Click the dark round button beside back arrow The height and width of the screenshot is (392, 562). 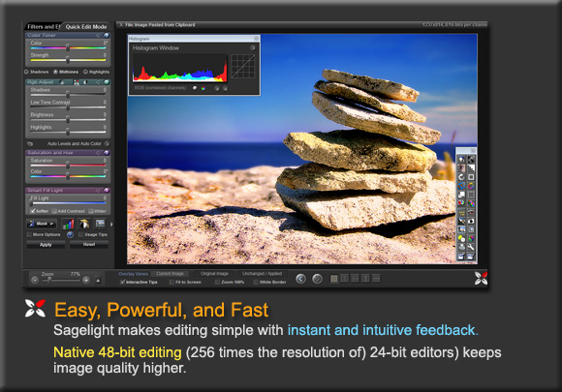pyautogui.click(x=317, y=279)
